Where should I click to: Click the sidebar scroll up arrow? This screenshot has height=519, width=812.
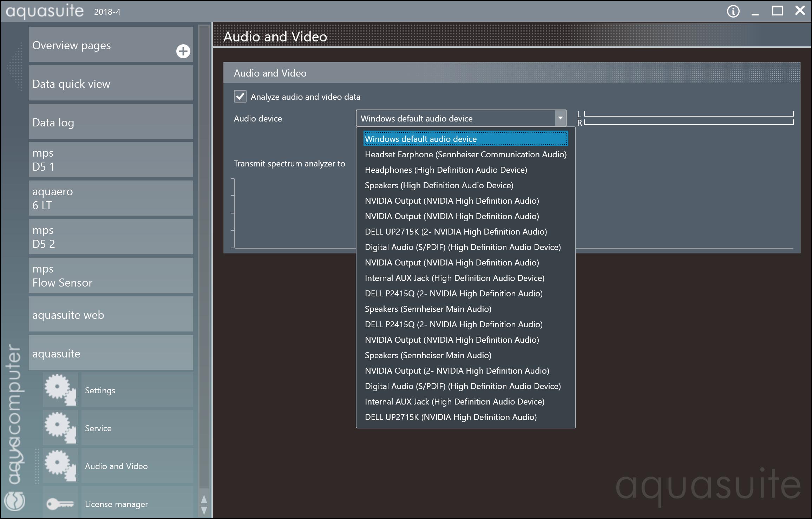tap(204, 499)
